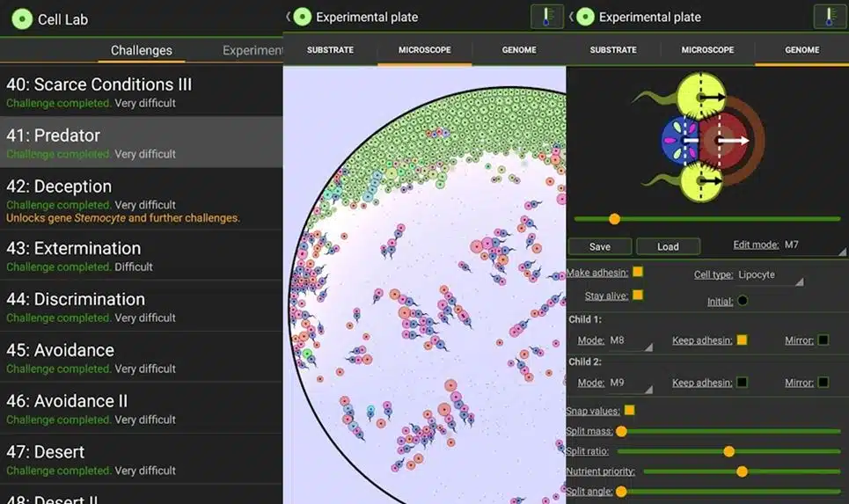The height and width of the screenshot is (504, 849).
Task: Enable the Child 2 Mirror checkbox
Action: point(823,383)
